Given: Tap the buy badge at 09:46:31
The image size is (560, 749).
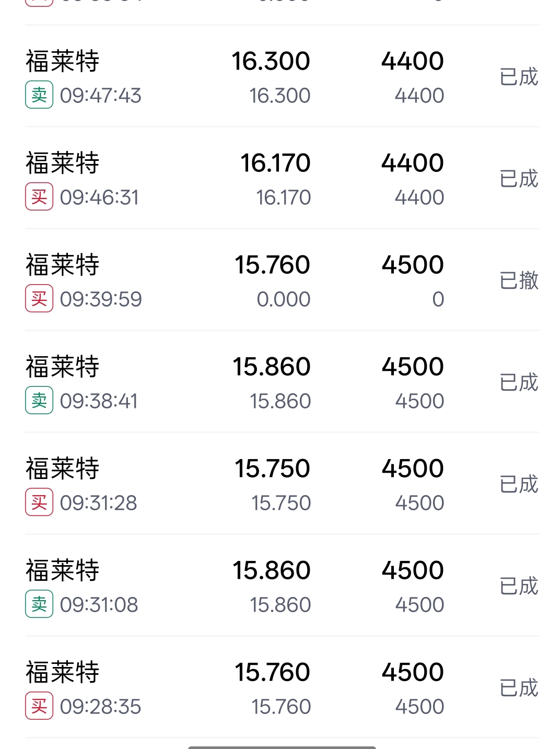Looking at the screenshot, I should click(x=39, y=197).
